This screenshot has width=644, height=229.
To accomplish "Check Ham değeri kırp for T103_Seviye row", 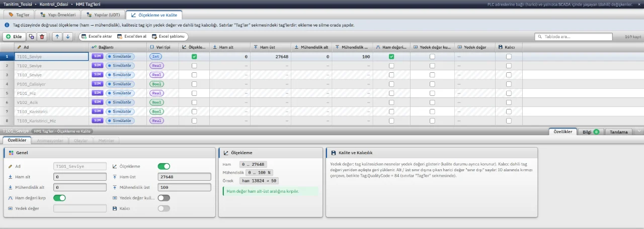I will 391,75.
